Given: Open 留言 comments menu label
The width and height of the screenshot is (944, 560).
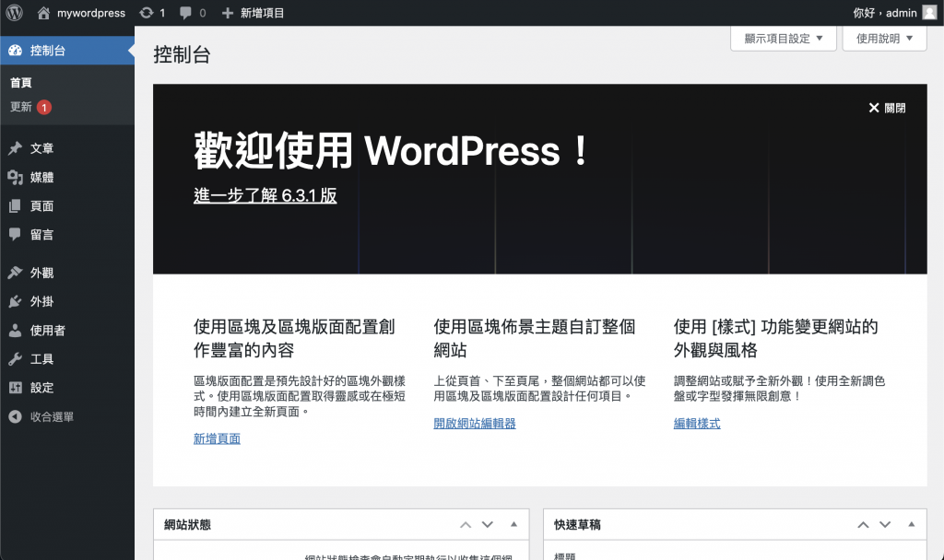Looking at the screenshot, I should 42,235.
